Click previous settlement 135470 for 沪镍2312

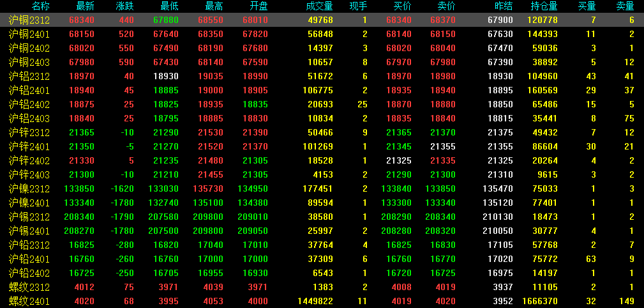pyautogui.click(x=498, y=189)
